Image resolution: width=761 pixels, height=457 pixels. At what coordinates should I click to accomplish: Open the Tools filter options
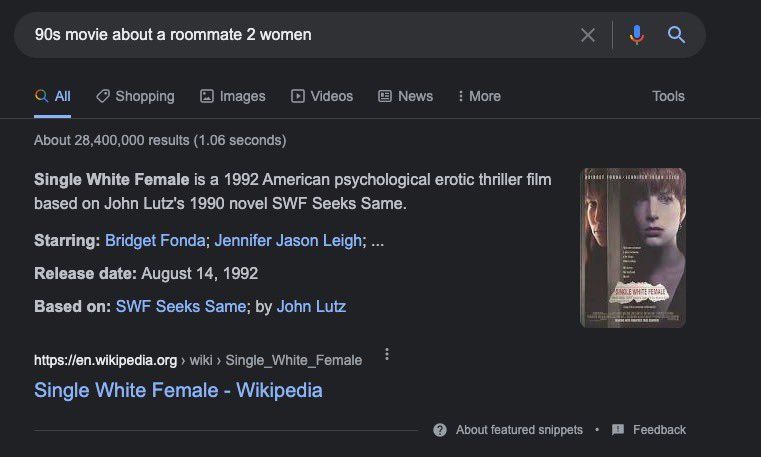[x=668, y=96]
